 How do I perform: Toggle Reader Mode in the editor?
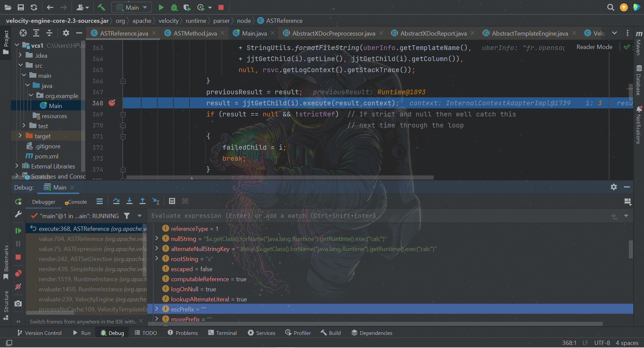pyautogui.click(x=594, y=47)
